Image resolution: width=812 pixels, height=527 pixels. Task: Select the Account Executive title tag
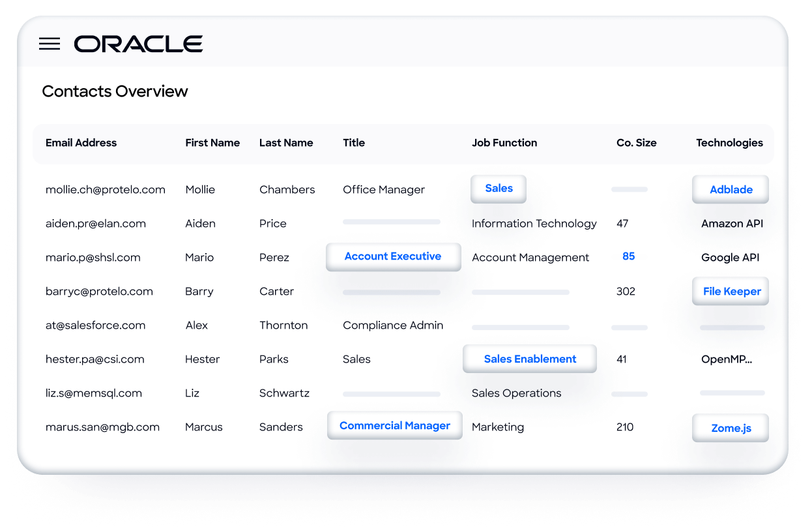(393, 256)
